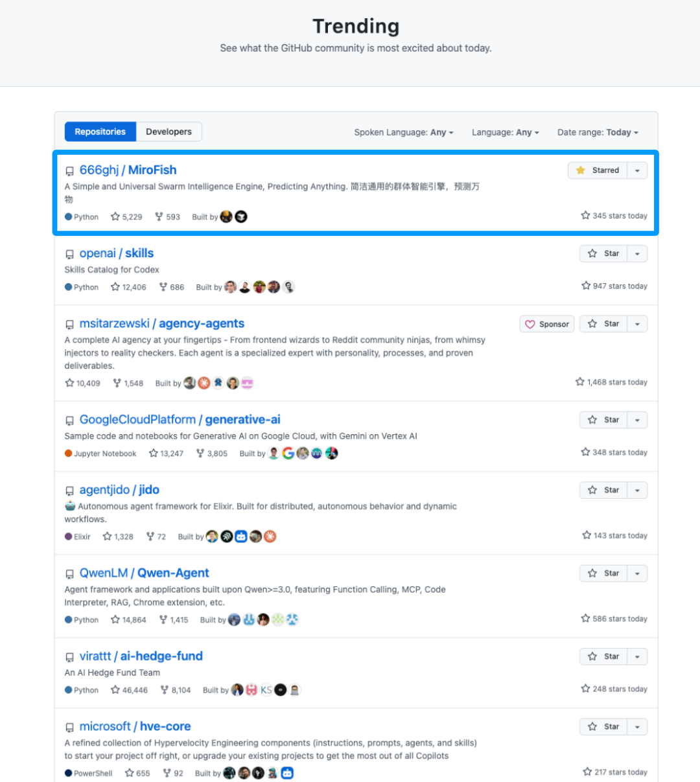The height and width of the screenshot is (782, 700).
Task: Open the Spoken Language filter dropdown
Action: point(403,132)
